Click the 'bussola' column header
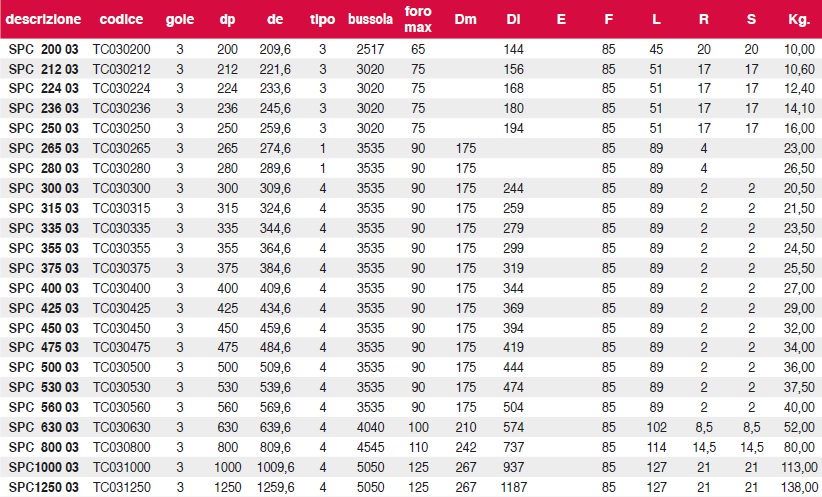 coord(371,19)
